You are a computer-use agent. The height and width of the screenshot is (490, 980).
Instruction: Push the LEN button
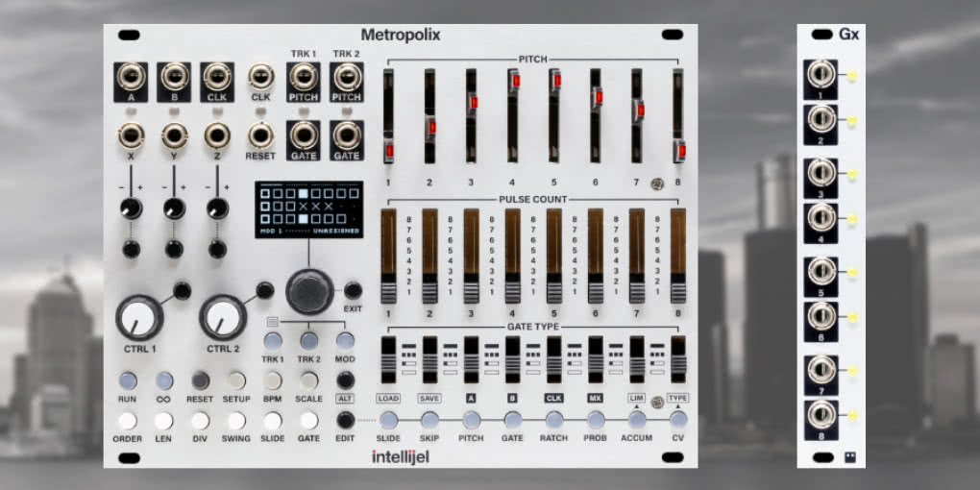pyautogui.click(x=163, y=421)
